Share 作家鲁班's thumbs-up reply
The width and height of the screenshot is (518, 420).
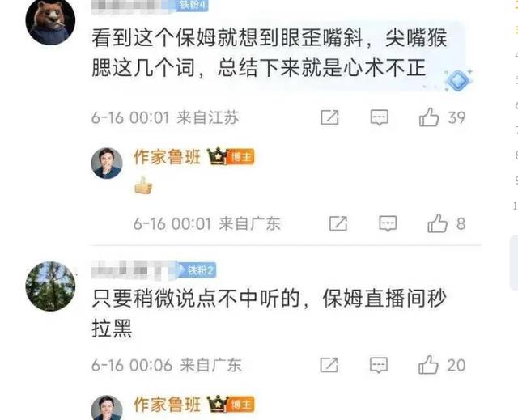[x=338, y=223]
